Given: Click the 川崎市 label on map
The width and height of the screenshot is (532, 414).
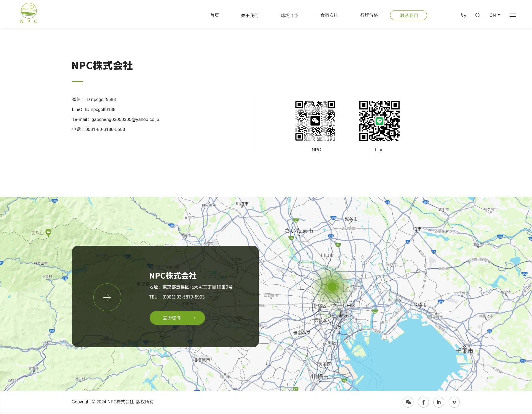Looking at the screenshot, I should [x=320, y=377].
